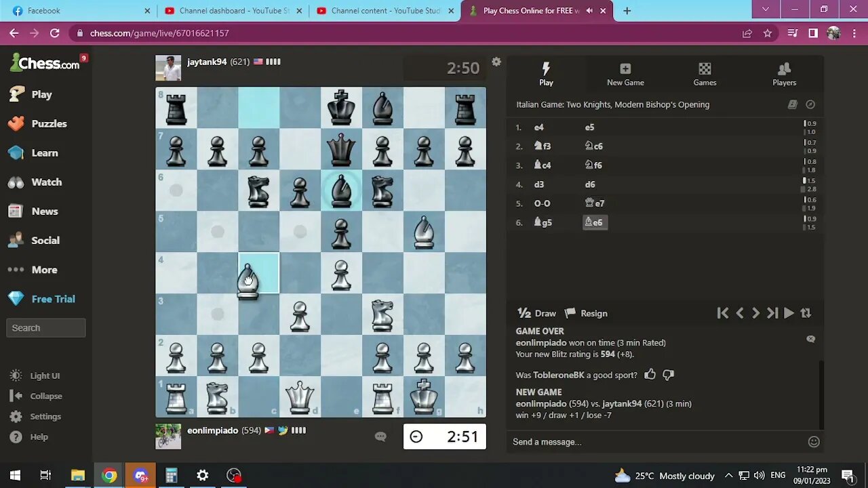
Task: Select the New Game tab
Action: (625, 74)
